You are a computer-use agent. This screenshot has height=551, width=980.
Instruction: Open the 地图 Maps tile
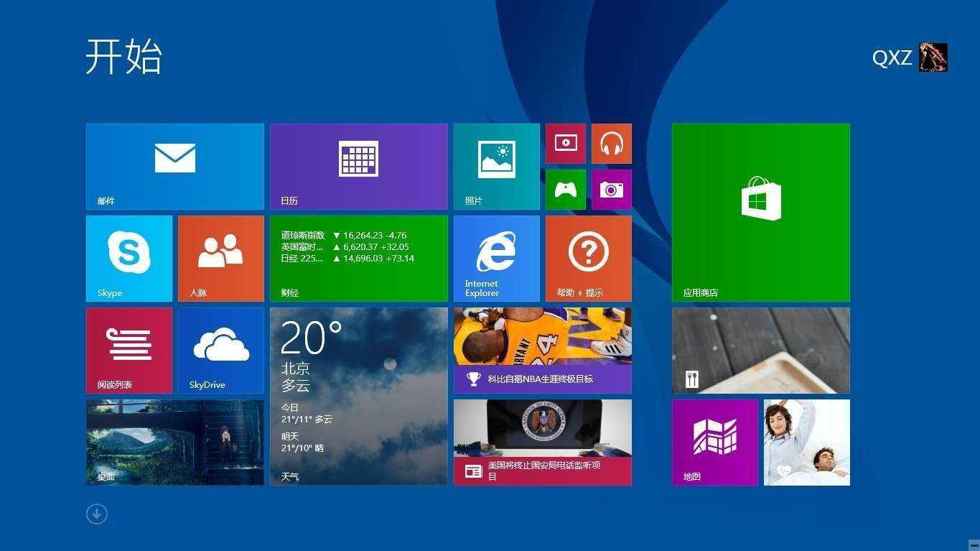coord(715,442)
